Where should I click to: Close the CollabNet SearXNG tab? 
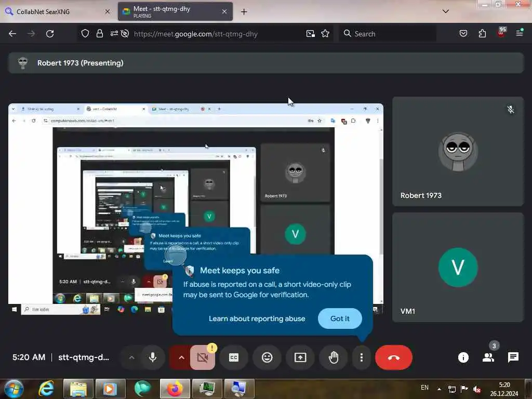tap(108, 11)
